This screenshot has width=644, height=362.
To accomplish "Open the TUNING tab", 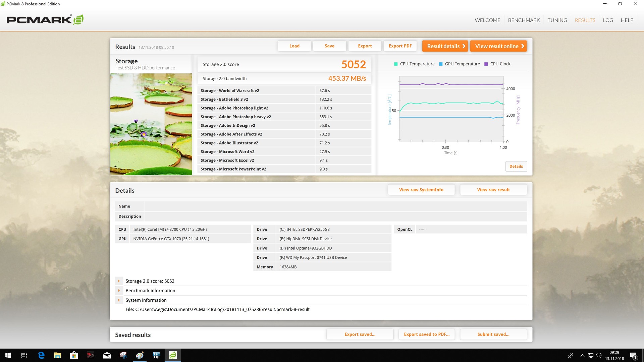I will (557, 20).
